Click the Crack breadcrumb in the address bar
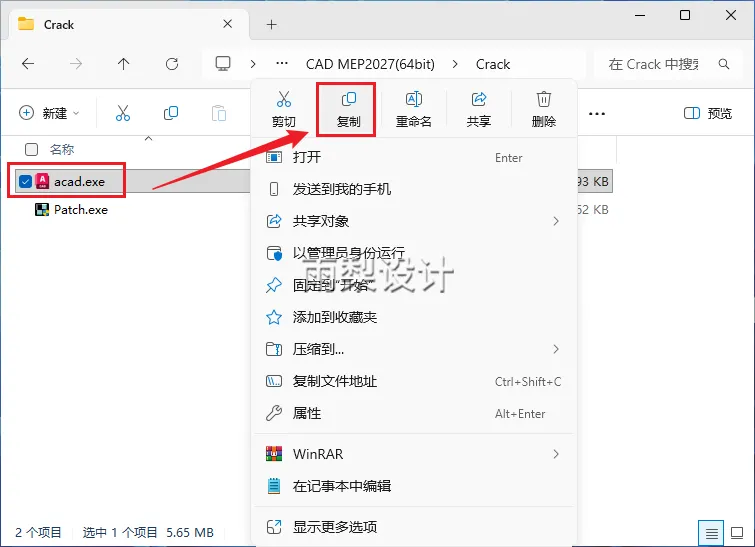The height and width of the screenshot is (547, 755). pyautogui.click(x=493, y=64)
